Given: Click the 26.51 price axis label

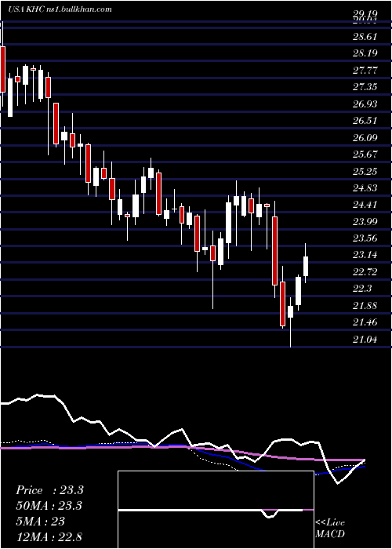Looking at the screenshot, I should (x=365, y=121).
